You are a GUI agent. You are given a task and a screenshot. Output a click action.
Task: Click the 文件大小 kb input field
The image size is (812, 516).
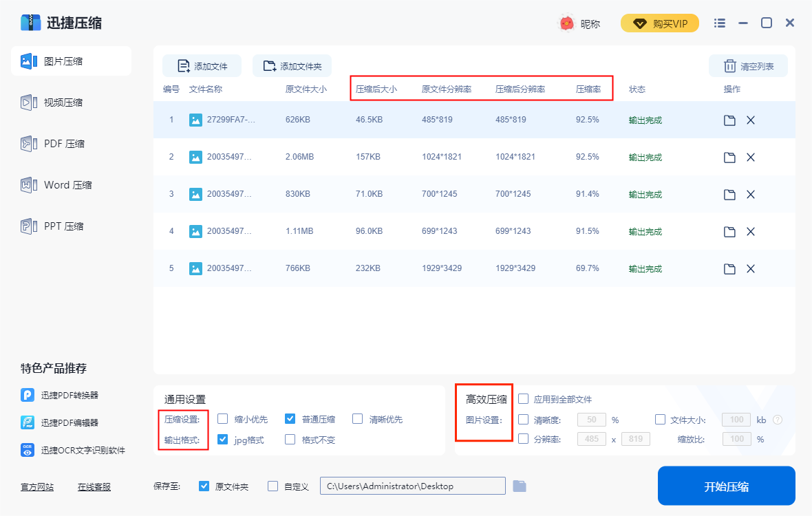tap(736, 420)
